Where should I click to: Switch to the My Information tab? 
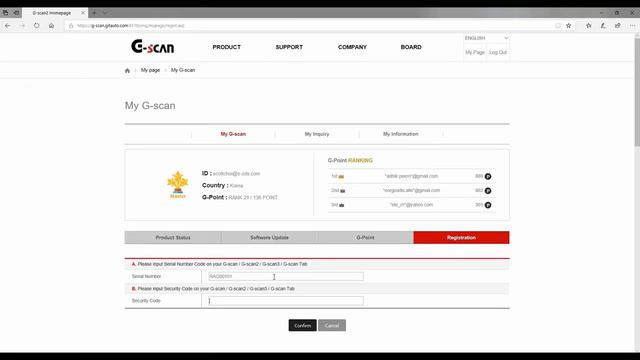pos(400,134)
